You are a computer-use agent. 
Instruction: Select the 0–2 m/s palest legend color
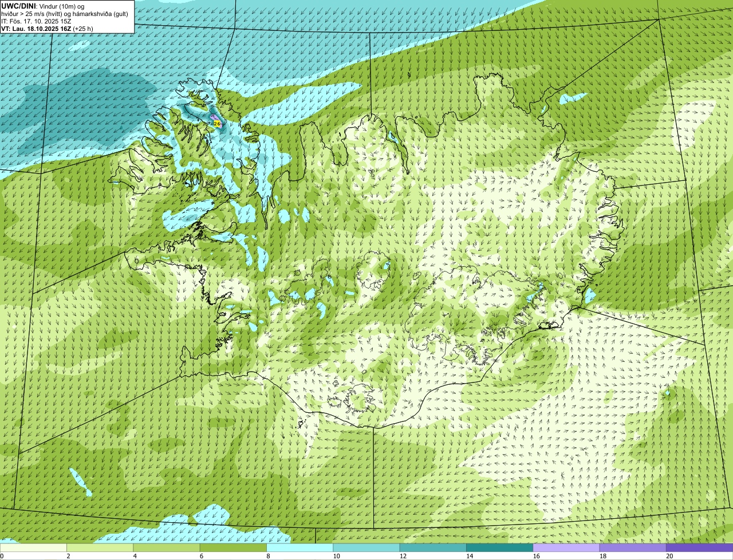click(x=33, y=547)
